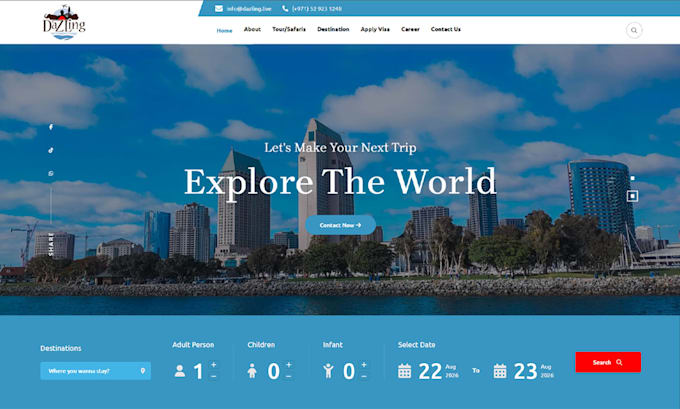Increase children count
680x409 pixels.
[288, 364]
